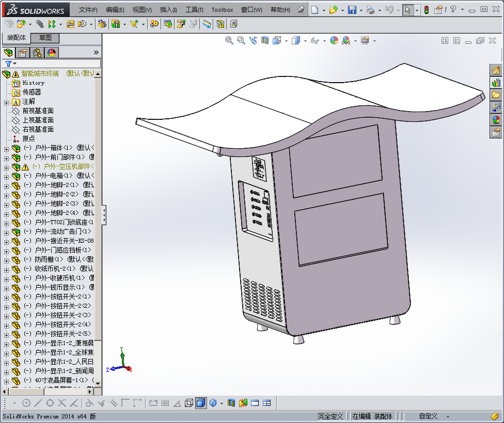Viewport: 504px width, 423px height.
Task: Open the Assembly Features icon
Action: click(116, 24)
